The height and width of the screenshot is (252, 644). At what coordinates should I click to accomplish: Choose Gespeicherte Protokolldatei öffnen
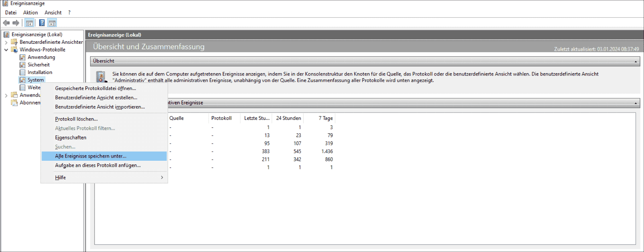(104, 88)
